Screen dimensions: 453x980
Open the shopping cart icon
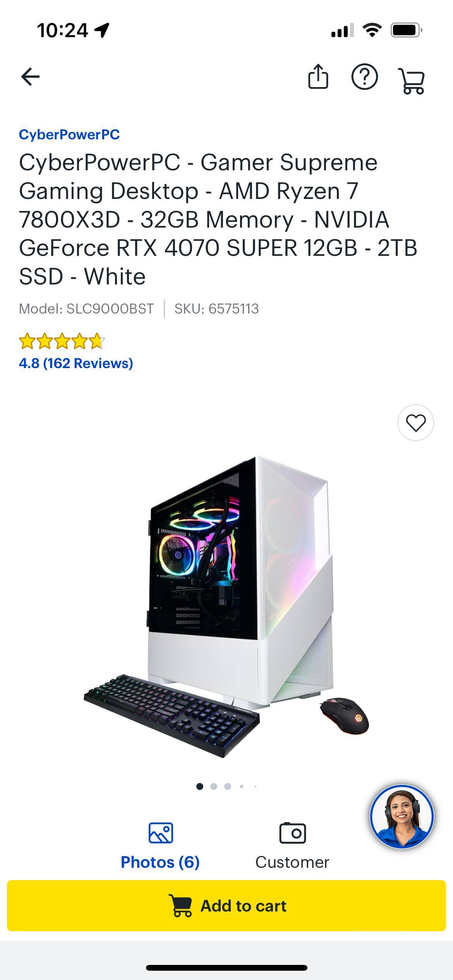point(411,81)
